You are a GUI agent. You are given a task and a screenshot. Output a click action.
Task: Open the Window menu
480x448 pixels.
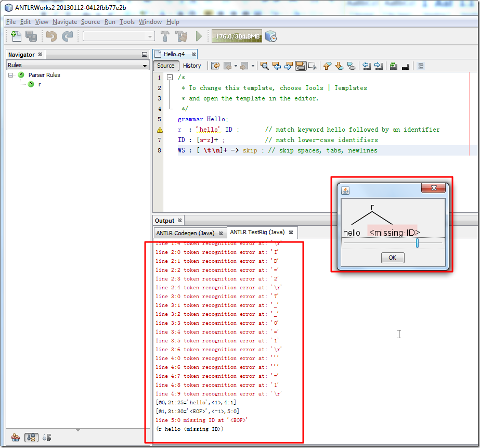pos(150,22)
